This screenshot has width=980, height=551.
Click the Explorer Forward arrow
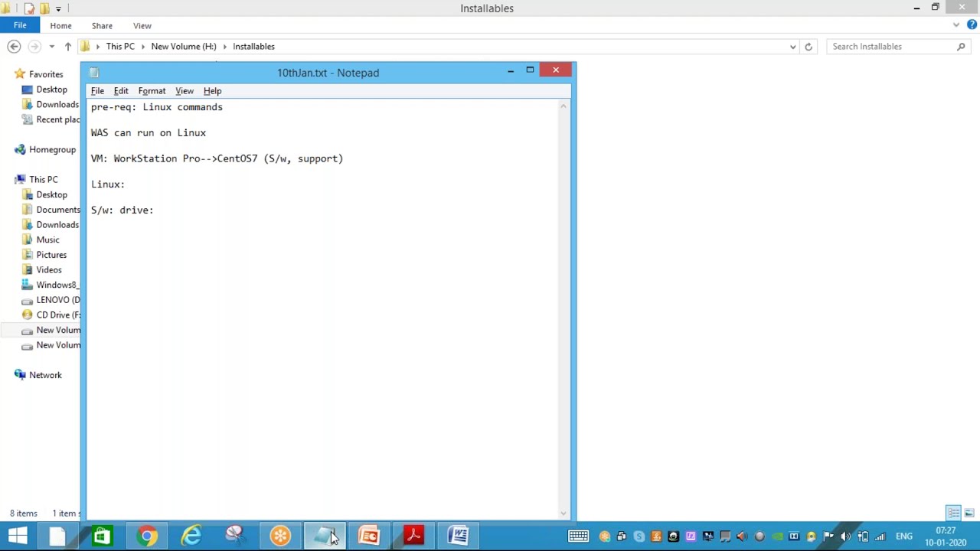tap(34, 47)
